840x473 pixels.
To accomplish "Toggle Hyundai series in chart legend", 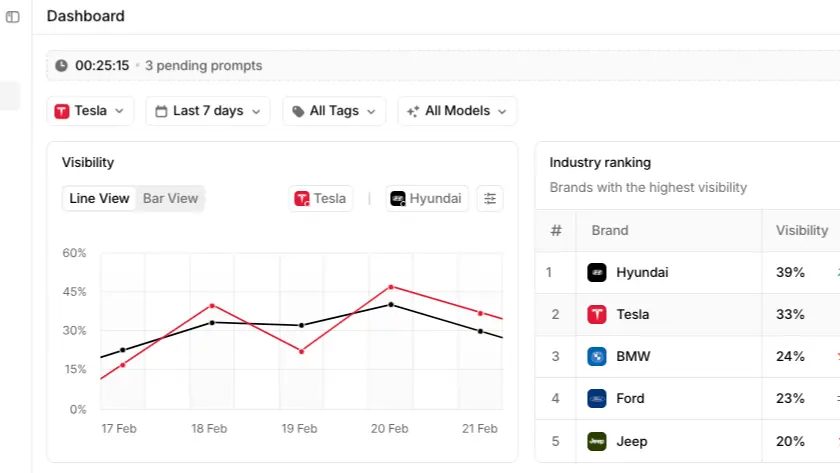I will (426, 199).
